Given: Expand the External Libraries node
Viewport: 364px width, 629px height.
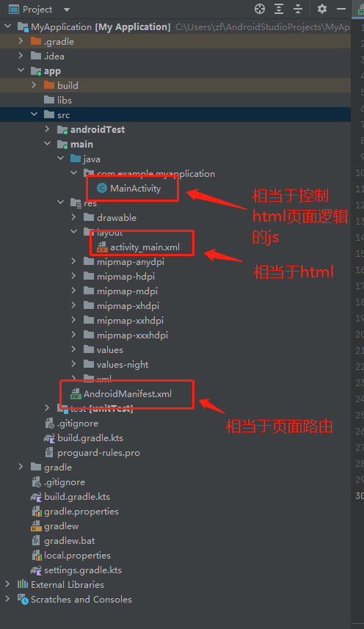Looking at the screenshot, I should click(7, 584).
